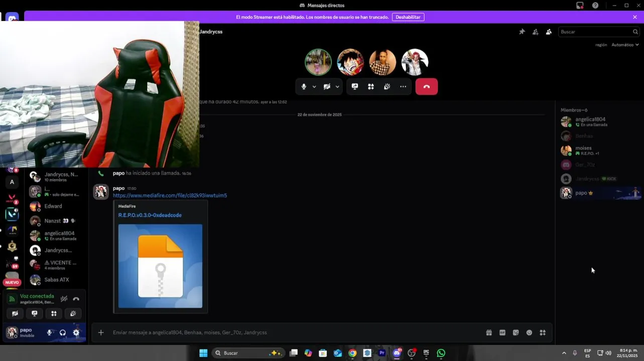
Task: Open angelica1804 in members list
Action: point(600,121)
